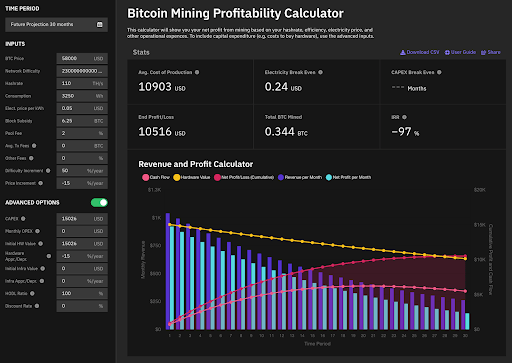Screen dimensions: 512x363
Task: Click the calendar icon in Time Period field
Action: pyautogui.click(x=99, y=24)
